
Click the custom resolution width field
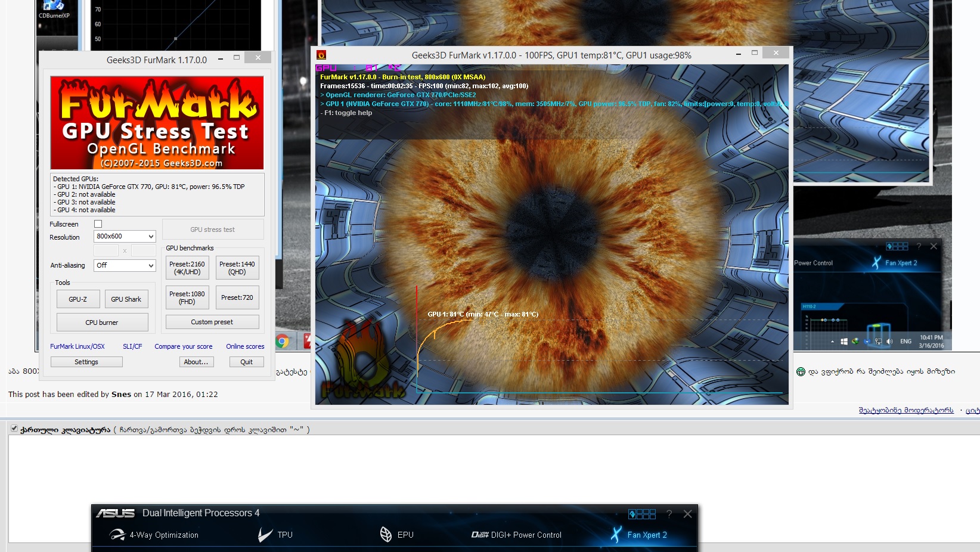coord(106,250)
